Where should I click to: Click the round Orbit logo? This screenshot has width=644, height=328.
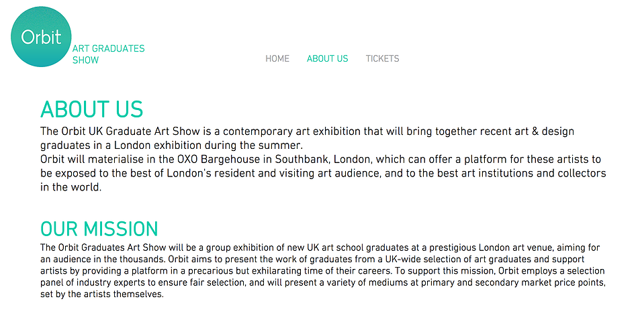[x=41, y=37]
